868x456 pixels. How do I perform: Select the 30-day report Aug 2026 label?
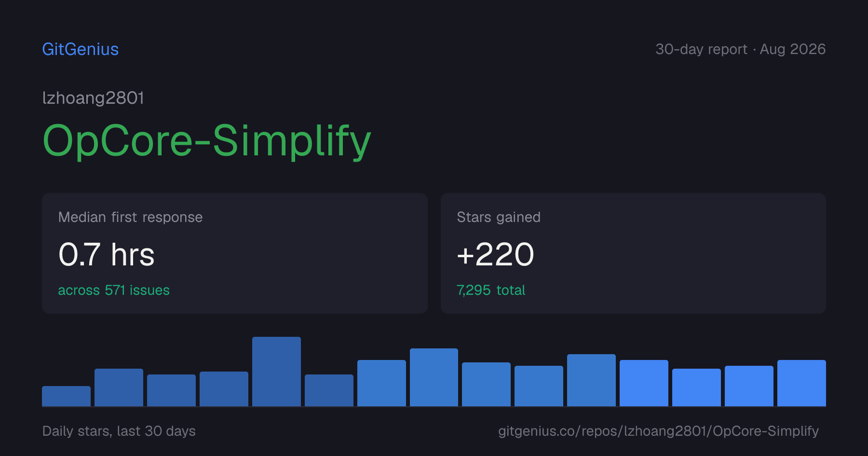click(x=740, y=49)
